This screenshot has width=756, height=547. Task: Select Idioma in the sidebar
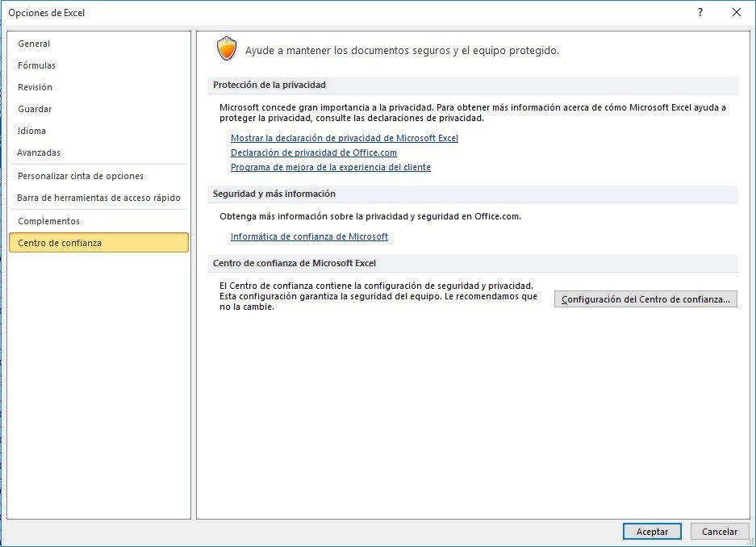point(98,131)
